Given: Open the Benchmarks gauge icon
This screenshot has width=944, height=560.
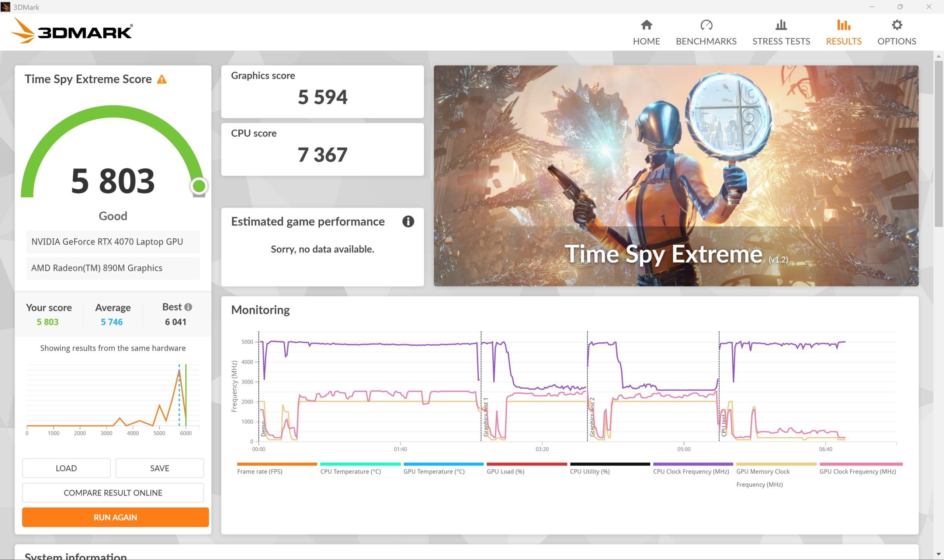Looking at the screenshot, I should click(706, 25).
